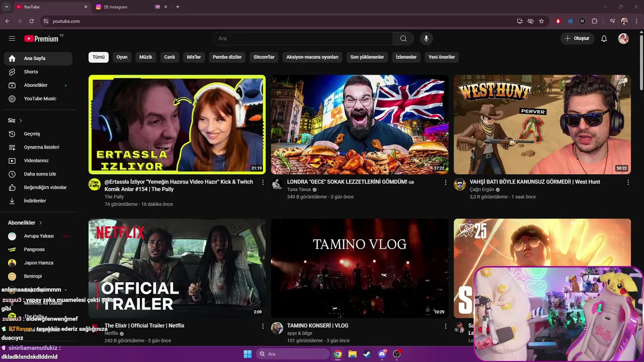Open Bentropi channel subscription
The width and height of the screenshot is (644, 362).
tap(38, 276)
